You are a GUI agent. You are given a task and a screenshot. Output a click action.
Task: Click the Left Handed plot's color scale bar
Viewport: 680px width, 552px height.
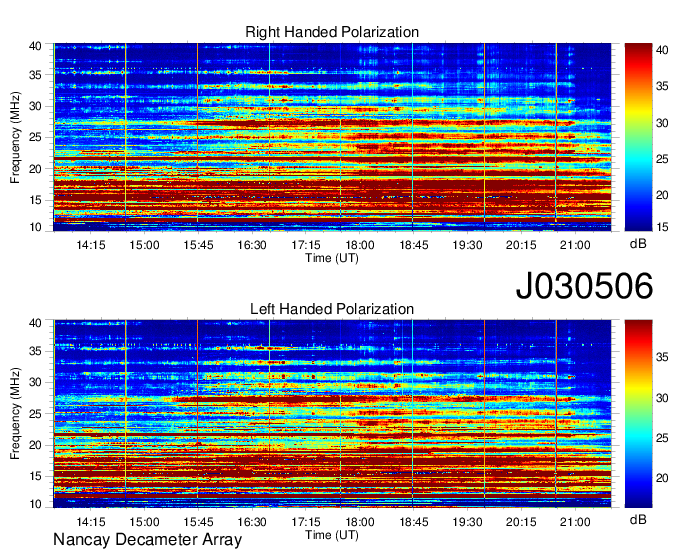coord(638,414)
